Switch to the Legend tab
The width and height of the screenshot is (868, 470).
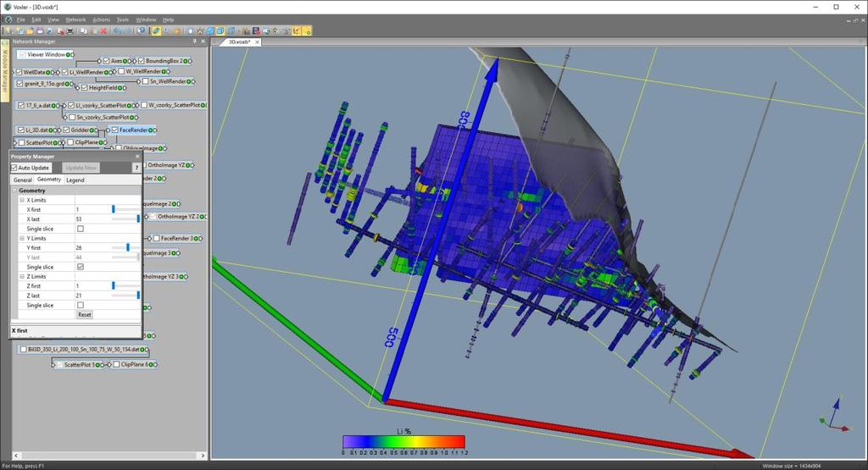[x=75, y=180]
